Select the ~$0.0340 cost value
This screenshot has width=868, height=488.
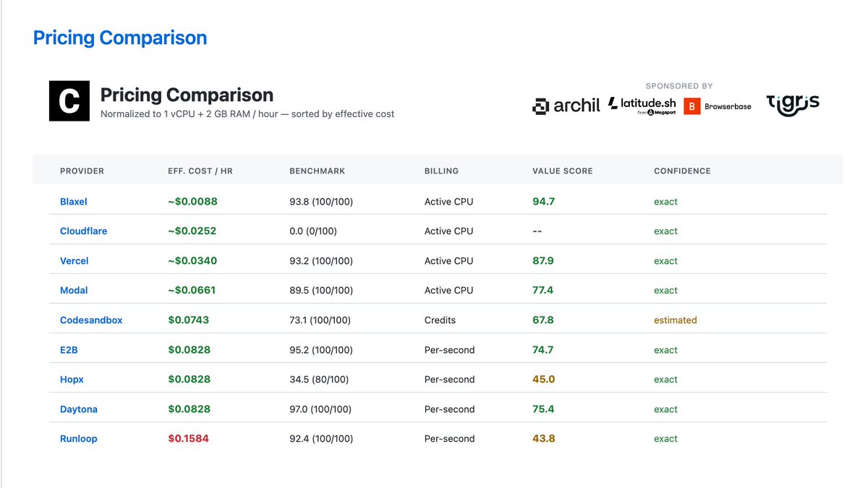coord(192,261)
